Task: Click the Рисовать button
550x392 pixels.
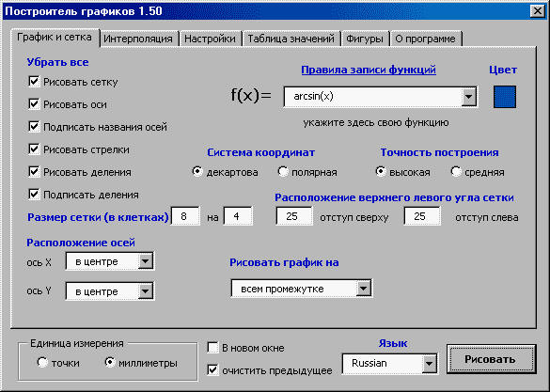Action: (491, 359)
